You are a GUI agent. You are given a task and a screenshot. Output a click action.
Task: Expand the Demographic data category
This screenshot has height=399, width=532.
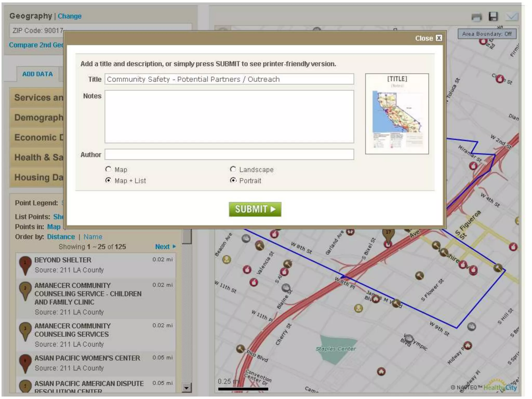[37, 117]
